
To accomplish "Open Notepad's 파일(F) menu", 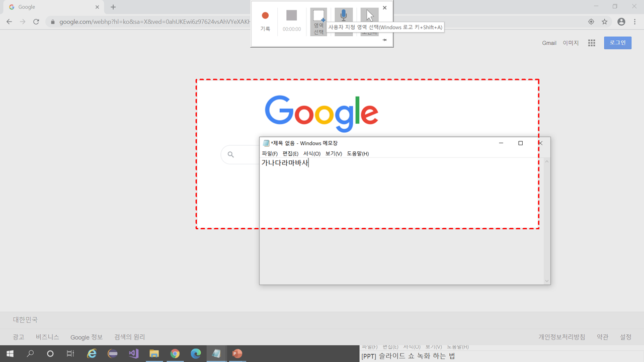I will pyautogui.click(x=270, y=153).
